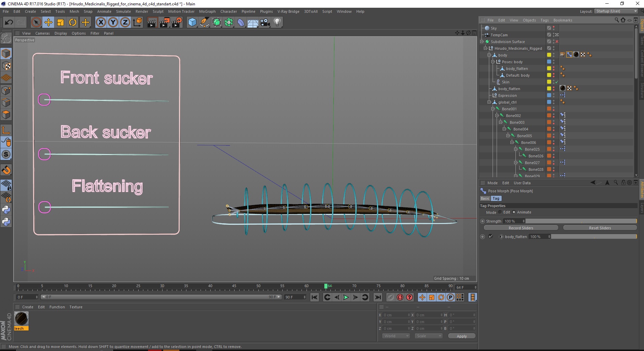Open the Layout dropdown
This screenshot has width=644, height=351.
pos(616,11)
